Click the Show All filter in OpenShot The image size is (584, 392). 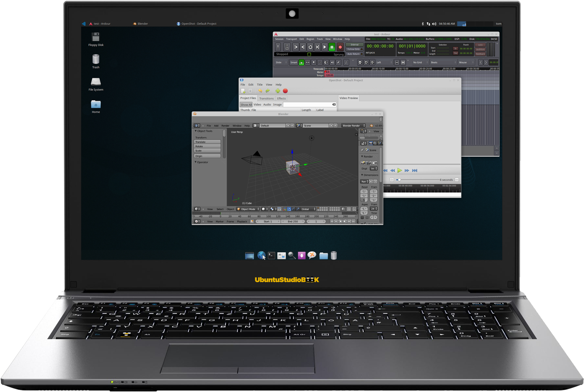(x=246, y=105)
